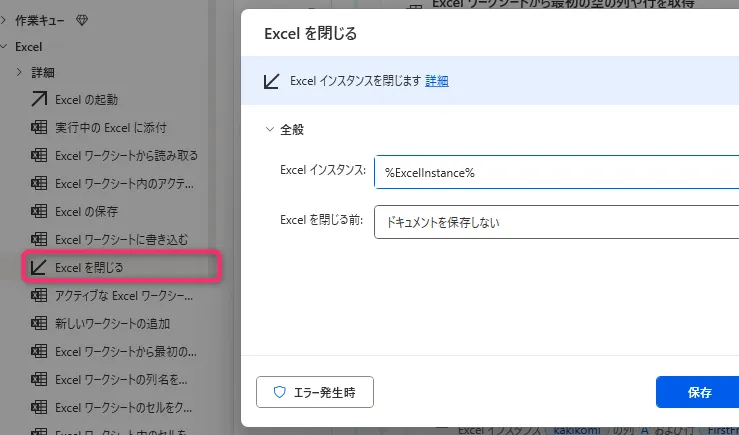The width and height of the screenshot is (739, 435).
Task: Open the 詳細 link in the description
Action: [437, 81]
